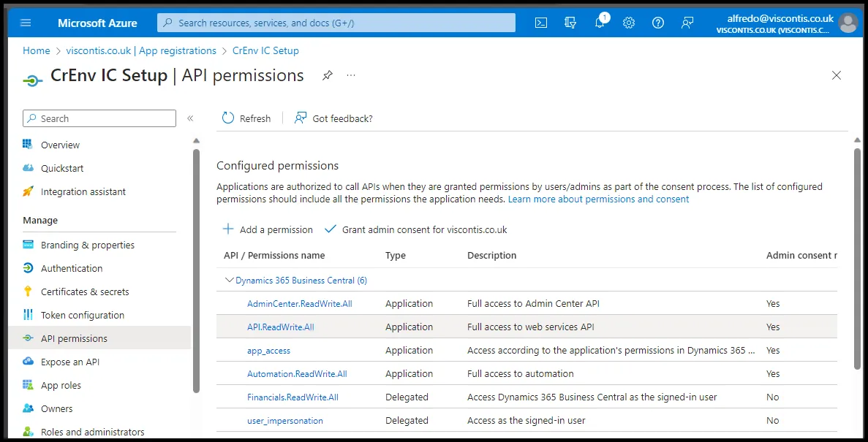
Task: Click the sidebar Search field
Action: point(99,118)
